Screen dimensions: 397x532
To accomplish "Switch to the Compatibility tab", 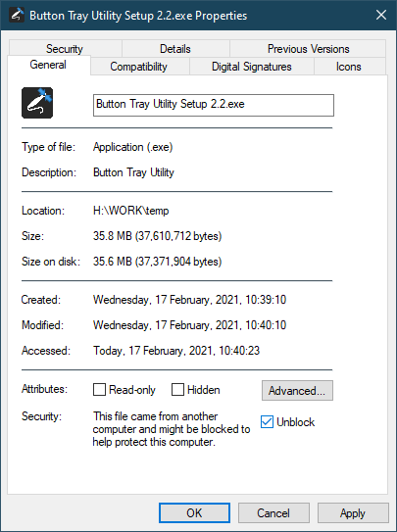I will coord(139,67).
